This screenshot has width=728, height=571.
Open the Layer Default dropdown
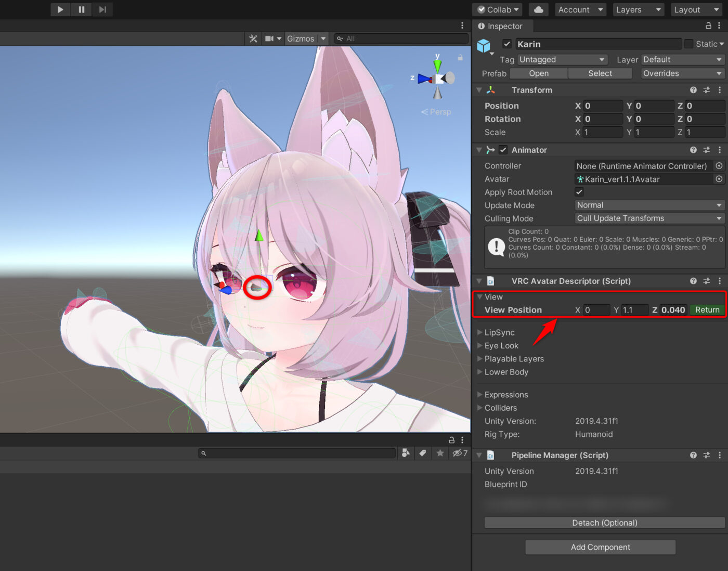point(683,60)
